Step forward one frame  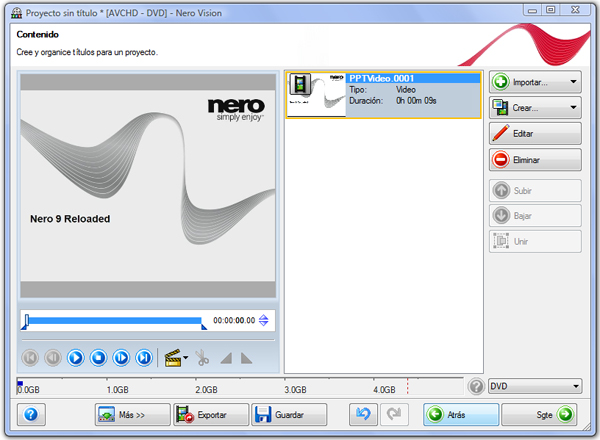(121, 358)
